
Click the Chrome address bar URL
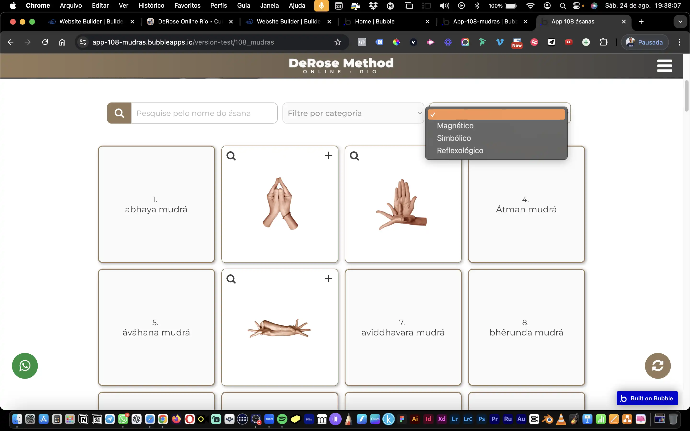183,42
